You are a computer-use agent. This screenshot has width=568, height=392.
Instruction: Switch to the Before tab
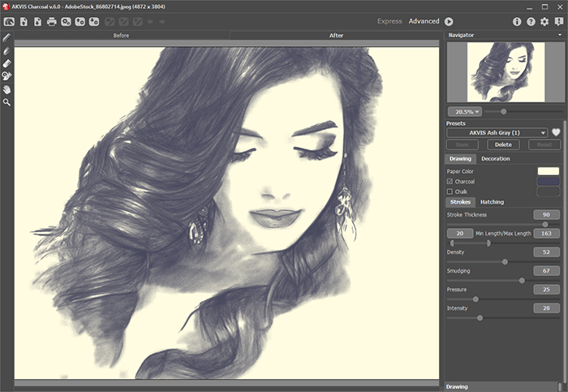click(x=122, y=36)
